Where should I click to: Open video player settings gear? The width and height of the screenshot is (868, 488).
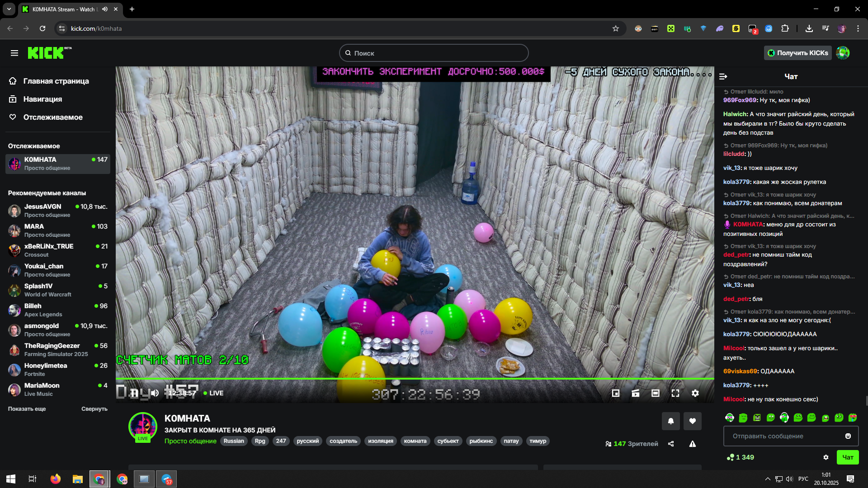(x=695, y=393)
